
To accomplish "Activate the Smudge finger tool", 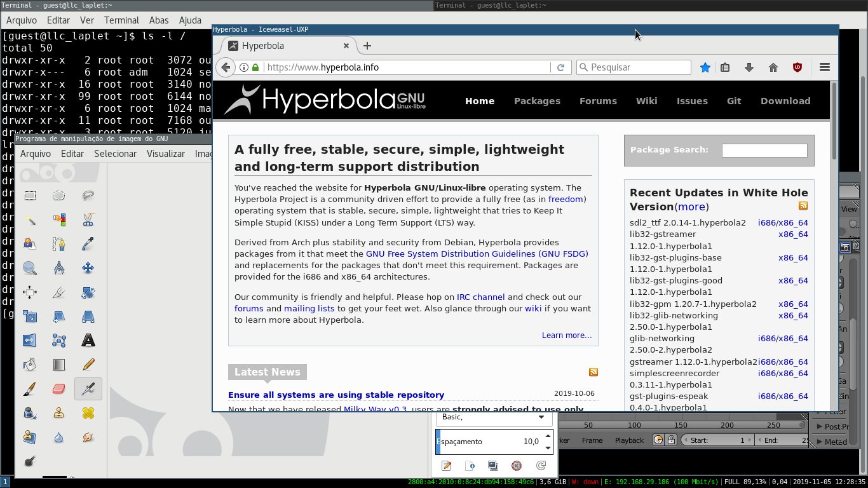I will tap(88, 437).
